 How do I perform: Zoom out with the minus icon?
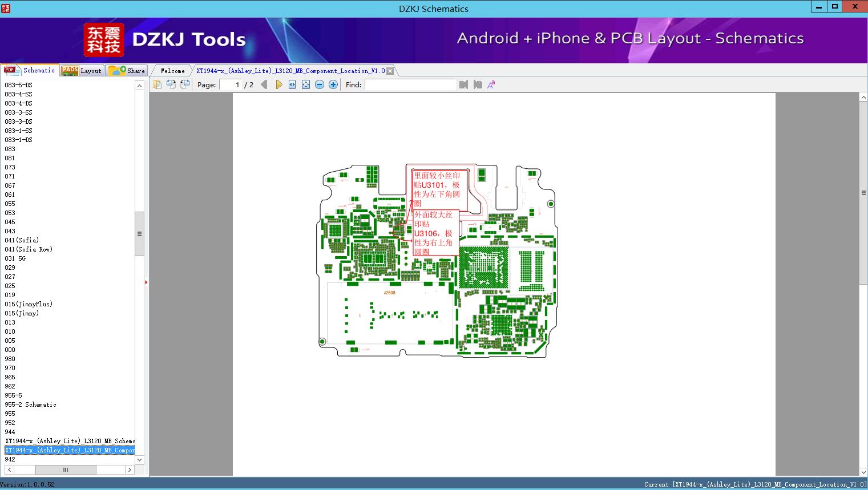click(320, 84)
